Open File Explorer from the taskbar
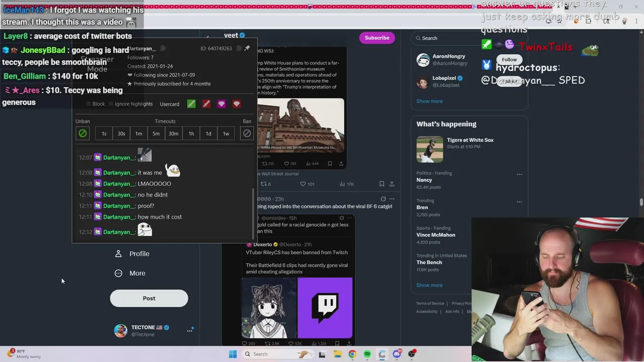This screenshot has height=362, width=644. 337,354
